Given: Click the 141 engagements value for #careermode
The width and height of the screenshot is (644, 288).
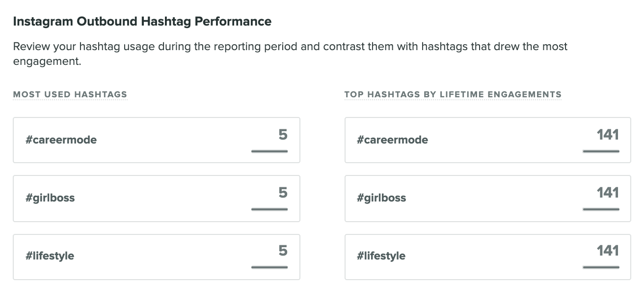Looking at the screenshot, I should pyautogui.click(x=608, y=135).
